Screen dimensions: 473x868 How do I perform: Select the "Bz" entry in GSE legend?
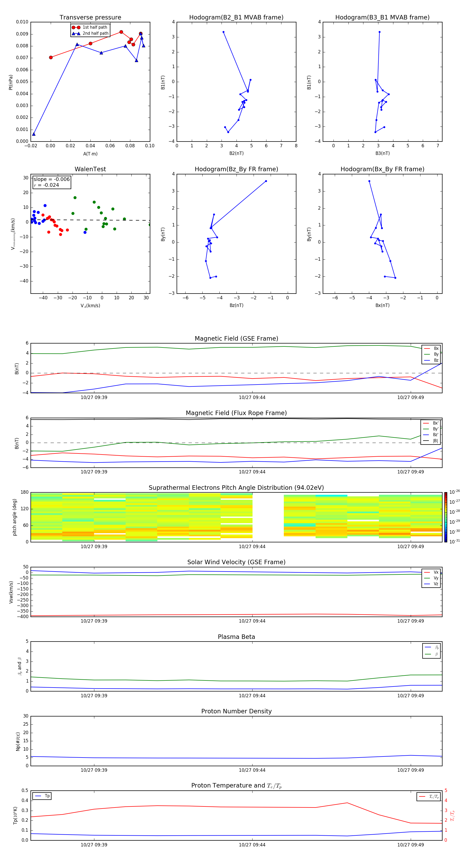(431, 360)
